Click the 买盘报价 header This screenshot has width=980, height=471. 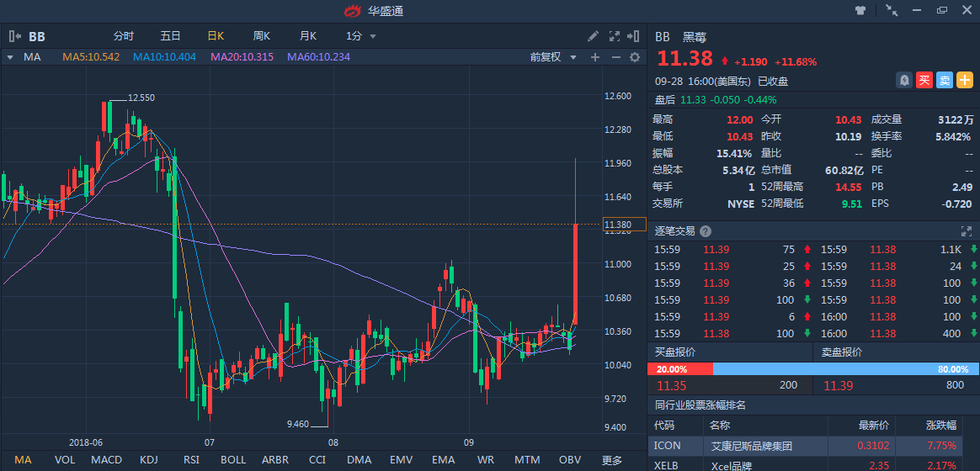(x=675, y=352)
